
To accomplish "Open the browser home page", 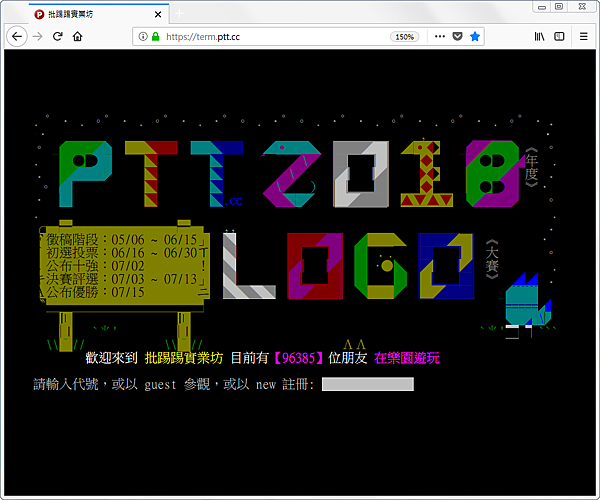I will click(x=78, y=36).
